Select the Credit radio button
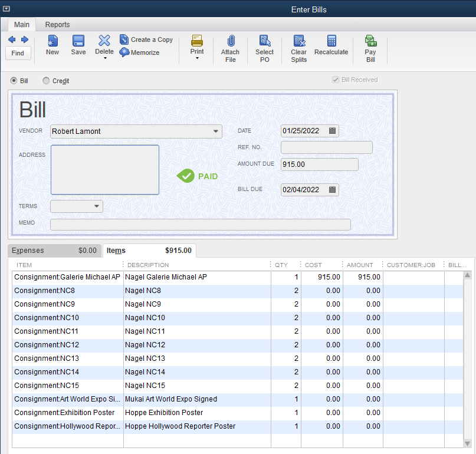This screenshot has height=454, width=476. point(47,81)
